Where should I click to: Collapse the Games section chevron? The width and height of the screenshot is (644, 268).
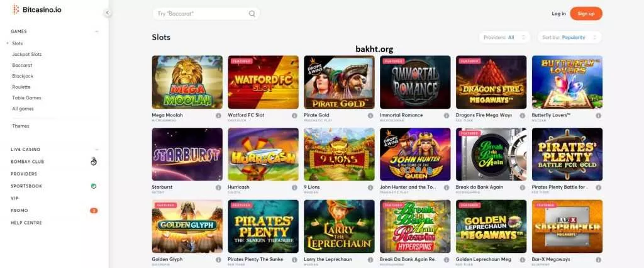(x=97, y=31)
